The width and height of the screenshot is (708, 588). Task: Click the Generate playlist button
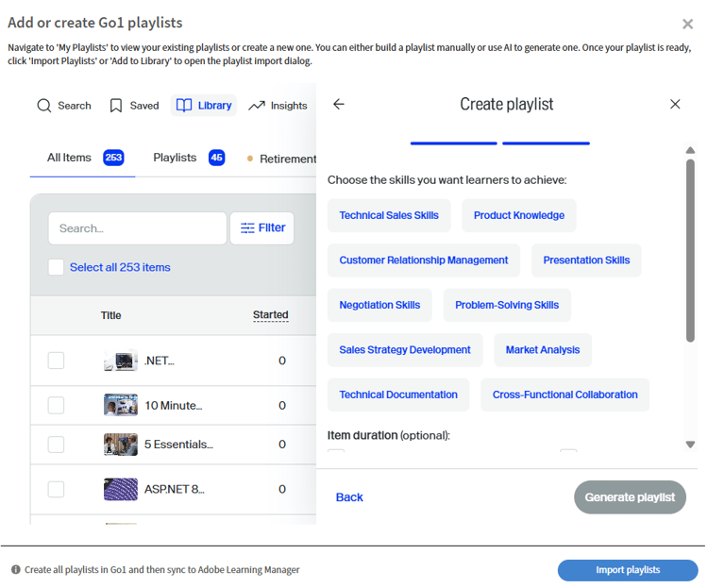coord(630,497)
